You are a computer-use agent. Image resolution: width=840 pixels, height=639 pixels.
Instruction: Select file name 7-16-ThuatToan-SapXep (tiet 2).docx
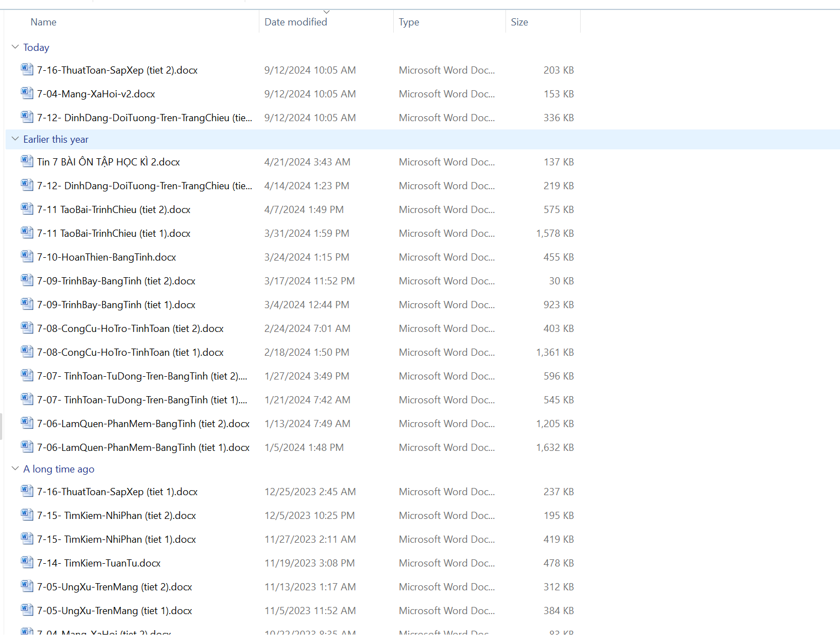(117, 70)
